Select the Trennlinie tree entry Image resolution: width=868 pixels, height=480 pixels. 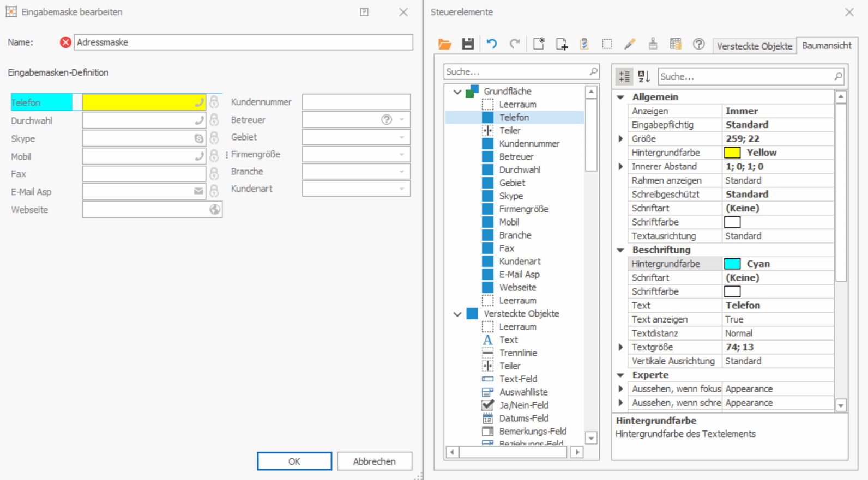tap(518, 353)
